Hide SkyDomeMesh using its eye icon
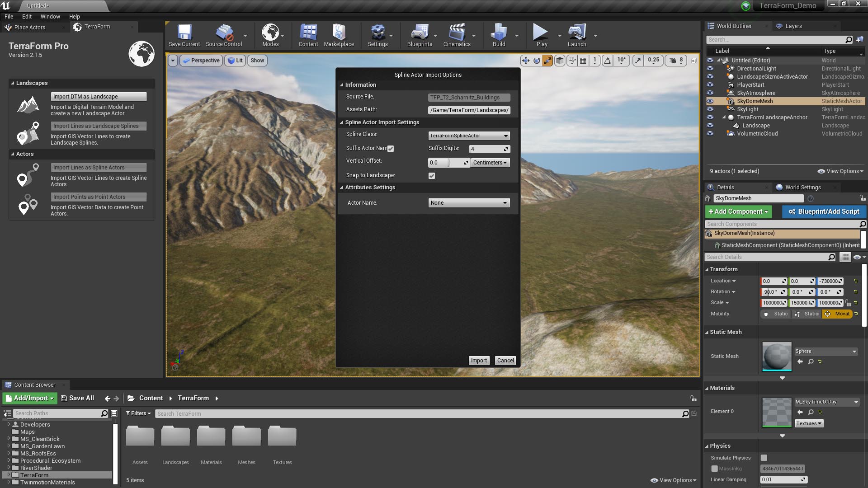 point(710,101)
